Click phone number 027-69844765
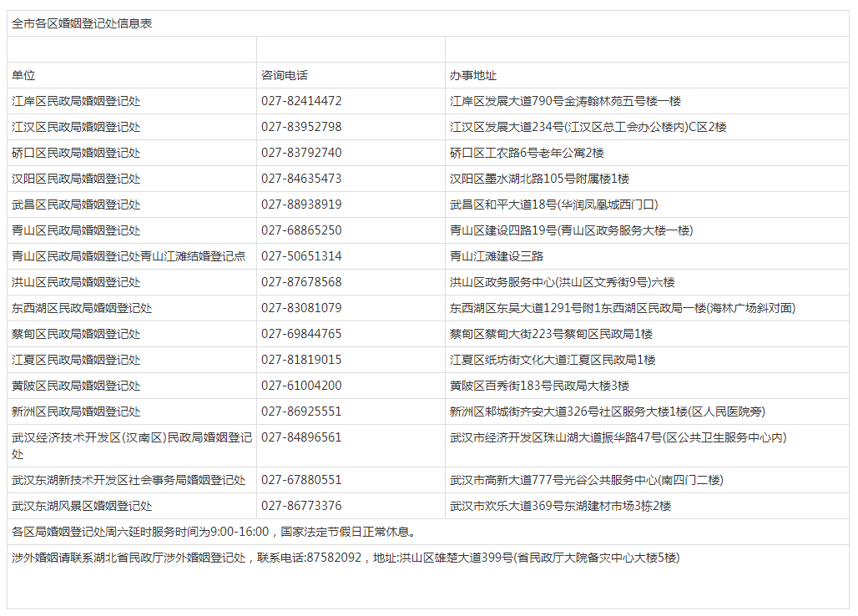 point(301,334)
